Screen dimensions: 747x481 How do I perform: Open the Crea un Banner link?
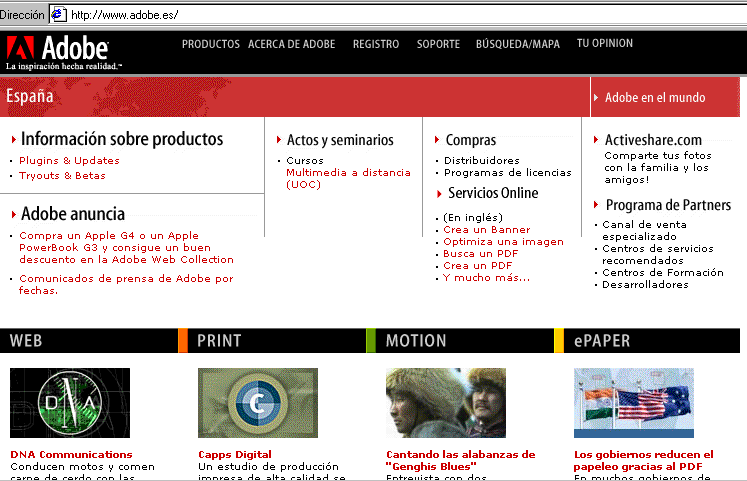486,230
